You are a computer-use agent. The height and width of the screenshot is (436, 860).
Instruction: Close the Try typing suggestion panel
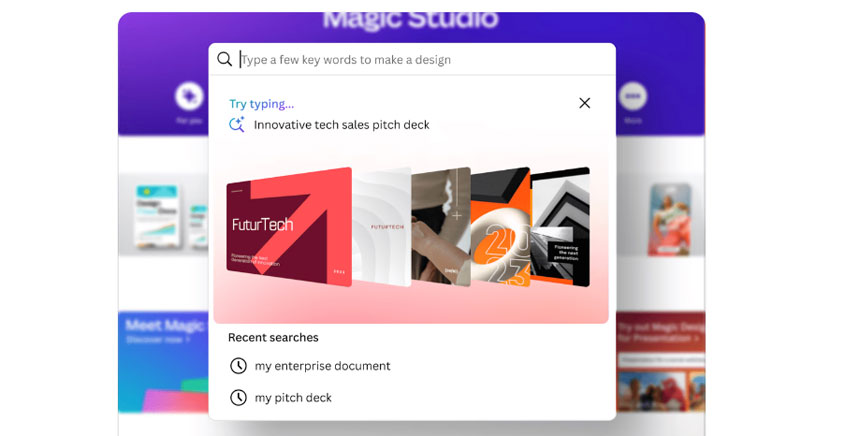click(585, 103)
